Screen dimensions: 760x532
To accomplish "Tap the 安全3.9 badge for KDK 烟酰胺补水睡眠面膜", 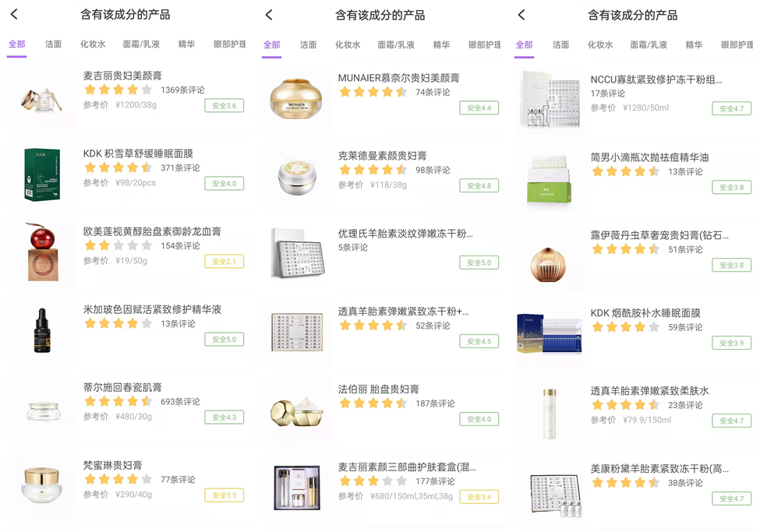I will (x=731, y=343).
